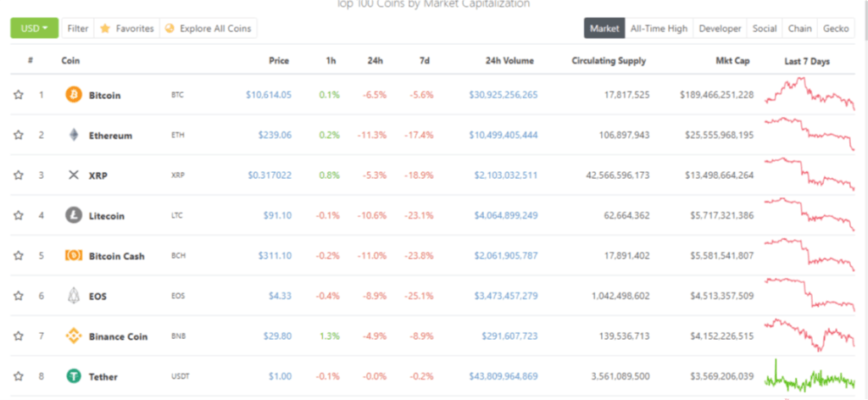Click Bitcoin 24h volume $30,925,256,265
This screenshot has height=400, width=868.
tap(504, 95)
